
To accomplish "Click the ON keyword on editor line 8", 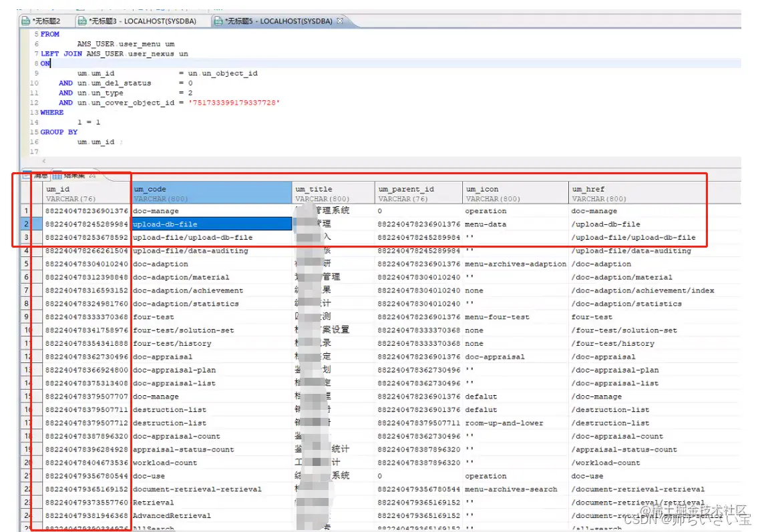I will 45,63.
